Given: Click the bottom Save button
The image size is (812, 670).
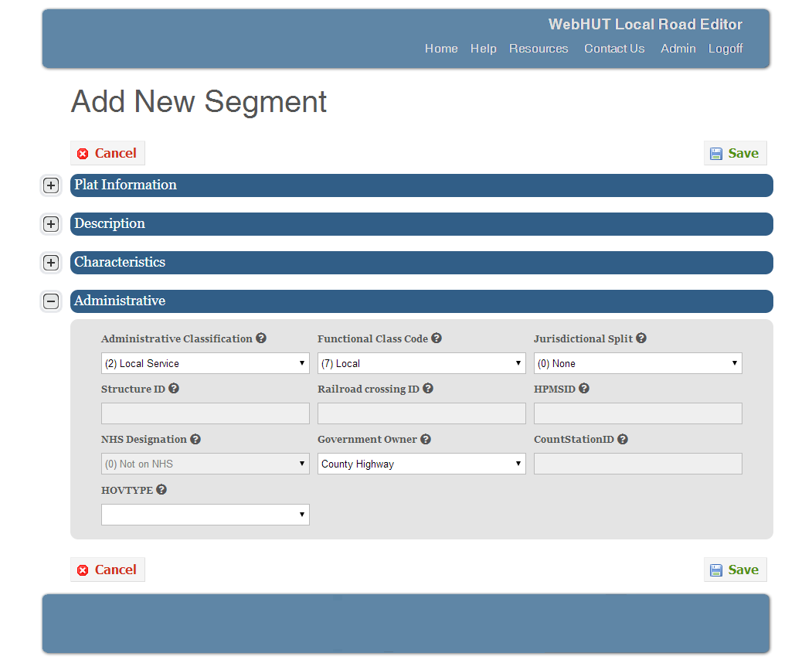Looking at the screenshot, I should [x=736, y=570].
